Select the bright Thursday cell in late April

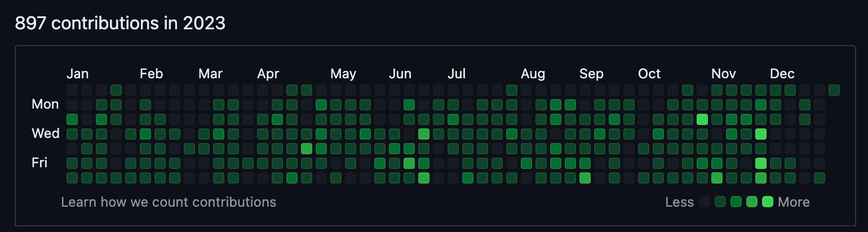pos(307,149)
